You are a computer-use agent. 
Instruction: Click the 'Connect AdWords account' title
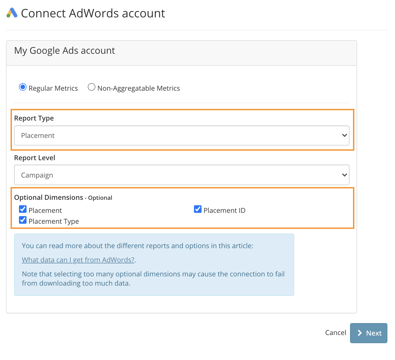[93, 13]
